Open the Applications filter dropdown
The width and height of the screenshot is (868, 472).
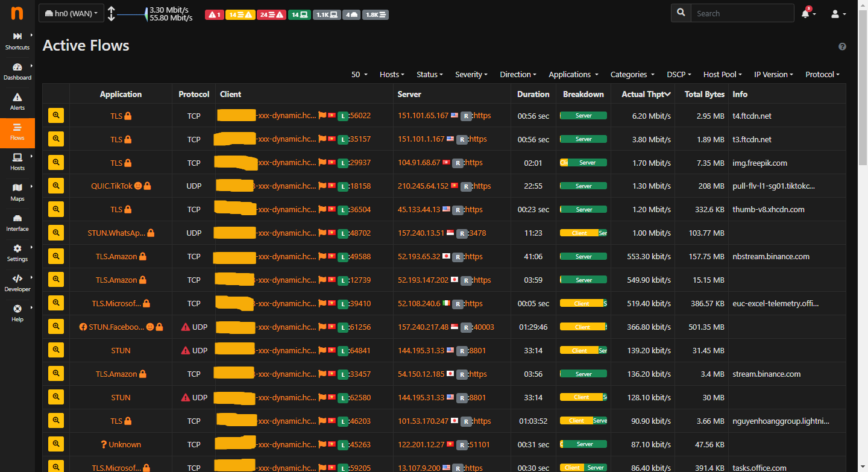tap(573, 75)
